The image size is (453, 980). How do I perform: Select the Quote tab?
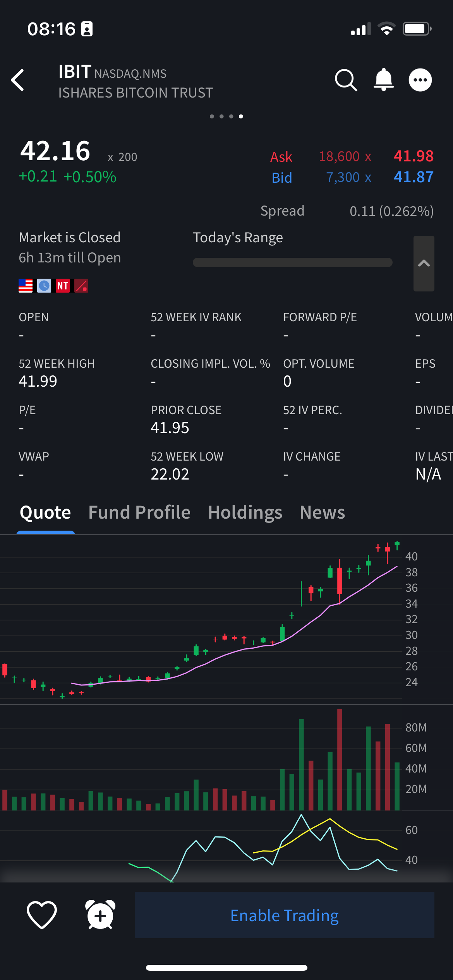pyautogui.click(x=45, y=512)
